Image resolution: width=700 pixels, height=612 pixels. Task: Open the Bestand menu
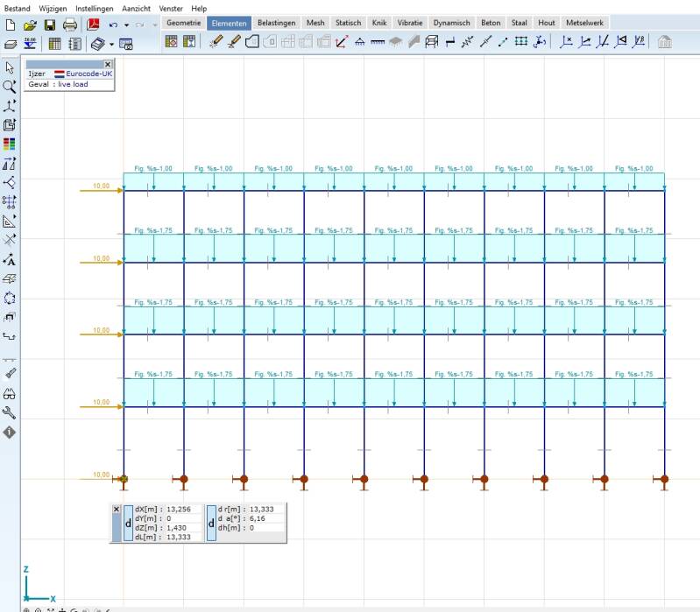[17, 8]
